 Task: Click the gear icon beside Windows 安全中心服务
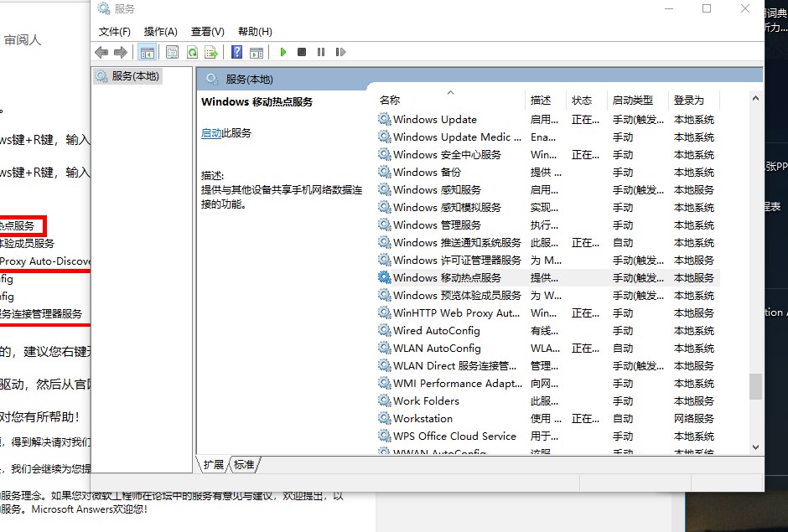pyautogui.click(x=385, y=154)
